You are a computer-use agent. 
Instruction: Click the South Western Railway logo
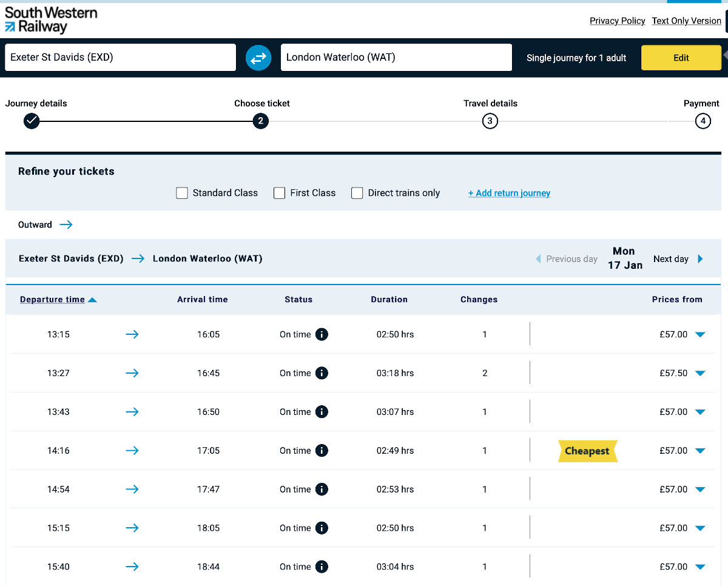click(x=51, y=20)
